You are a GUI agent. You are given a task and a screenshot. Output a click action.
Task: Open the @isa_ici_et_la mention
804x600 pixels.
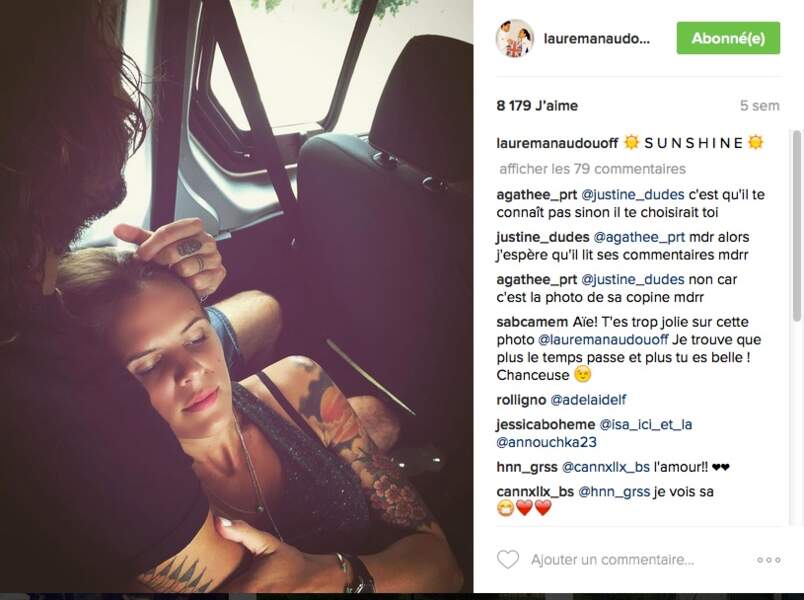pyautogui.click(x=646, y=425)
